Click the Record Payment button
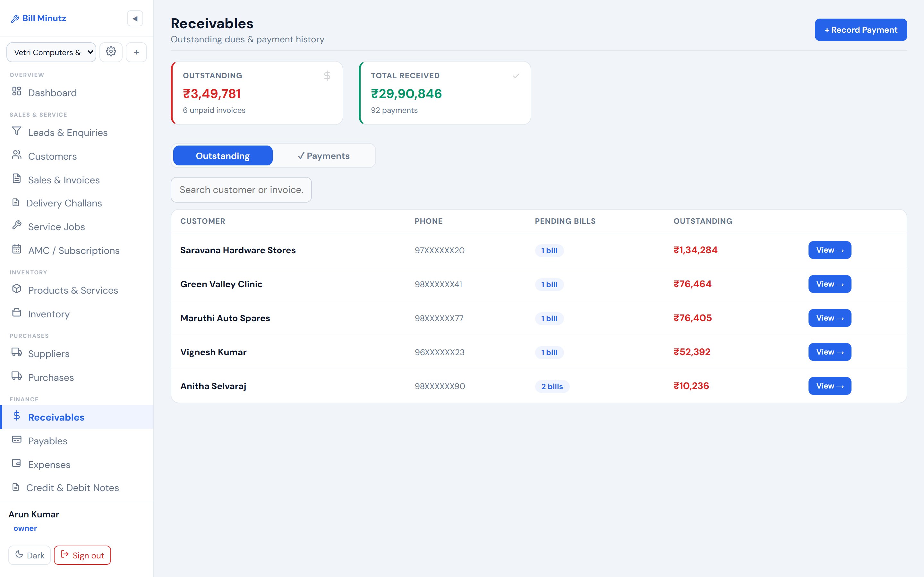Viewport: 924px width, 577px height. tap(860, 30)
